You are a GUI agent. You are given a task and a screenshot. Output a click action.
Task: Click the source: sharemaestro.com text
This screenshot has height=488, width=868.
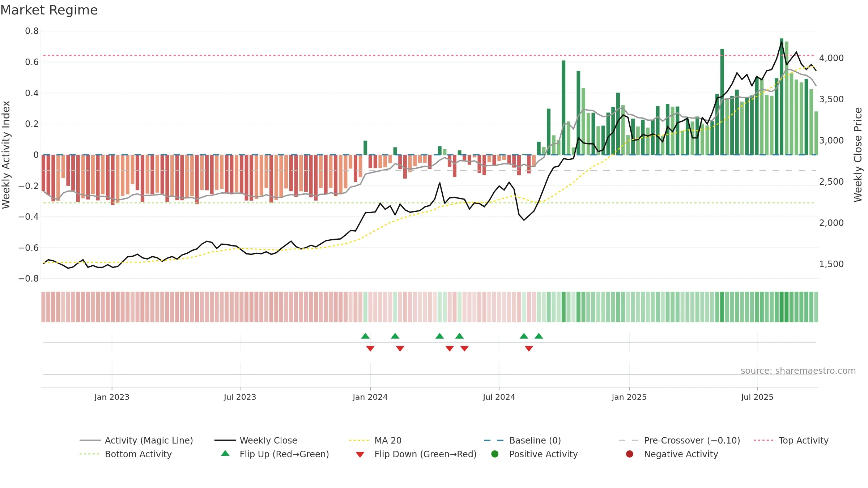click(798, 371)
